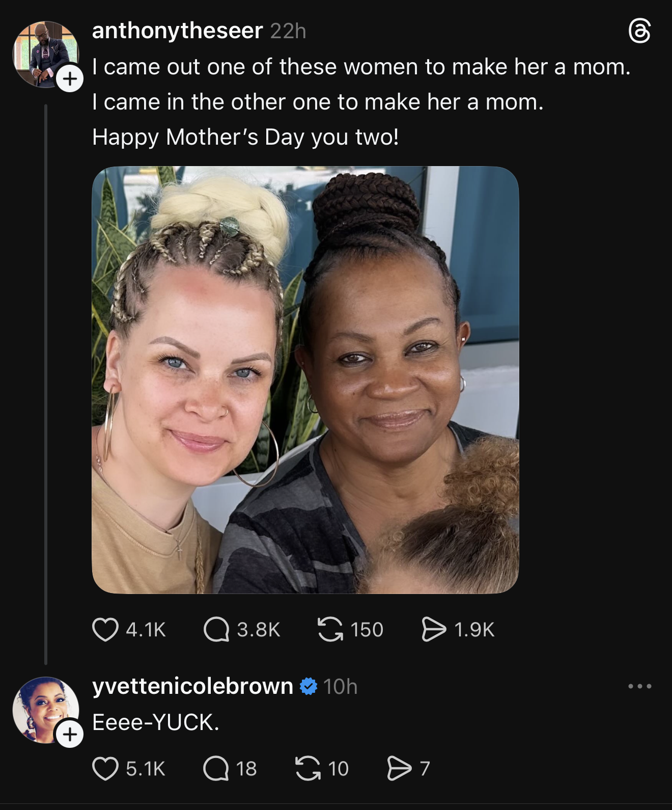This screenshot has width=672, height=810.
Task: Share the post using 1.9K send icon
Action: [x=434, y=629]
